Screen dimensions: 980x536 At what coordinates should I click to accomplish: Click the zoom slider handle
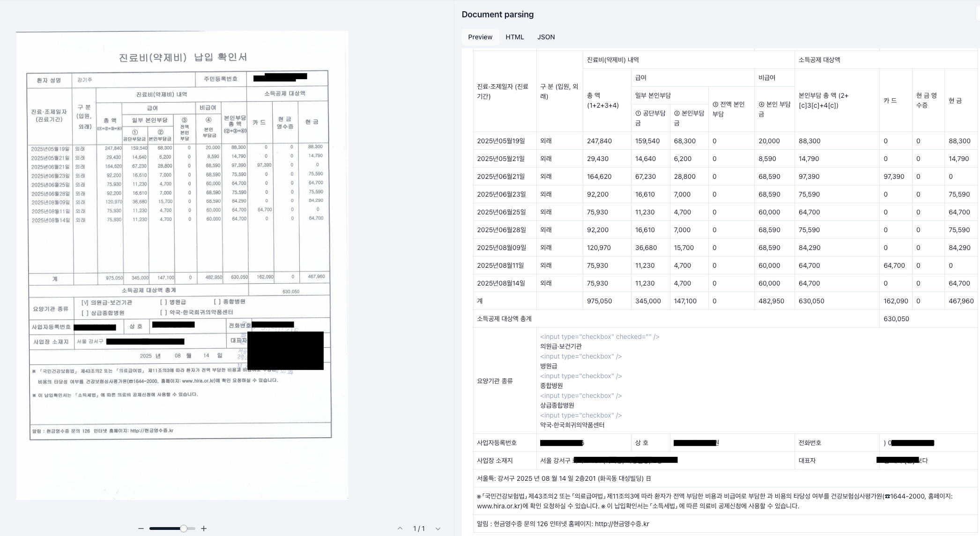coord(184,529)
